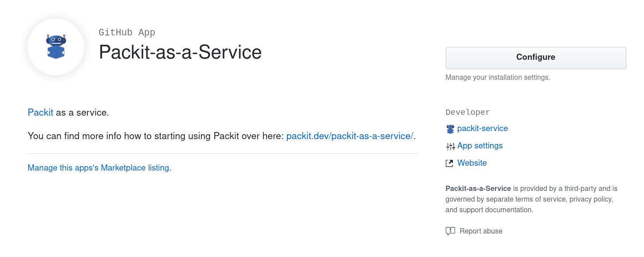Click the bold Packit-as-a-Service in third-party notice
The height and width of the screenshot is (257, 644).
tap(478, 189)
